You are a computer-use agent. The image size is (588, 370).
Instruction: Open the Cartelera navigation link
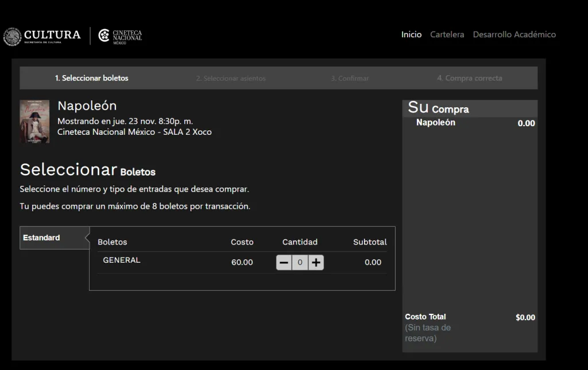click(447, 34)
